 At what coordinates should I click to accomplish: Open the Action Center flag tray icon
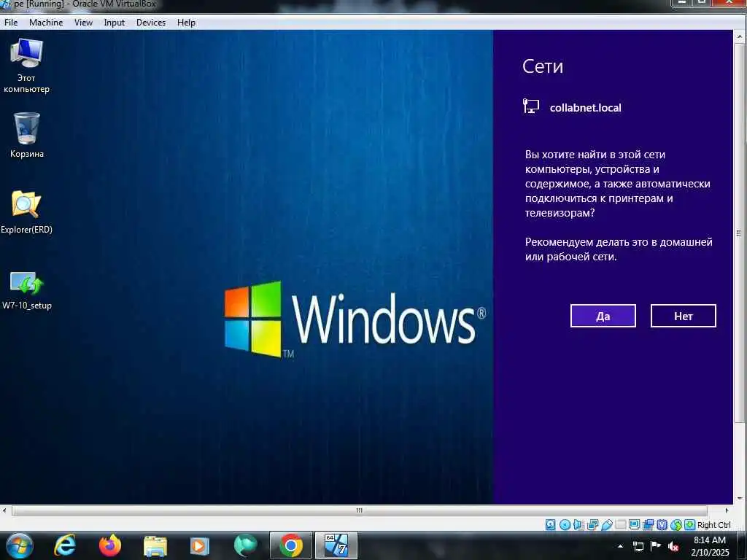(x=656, y=545)
